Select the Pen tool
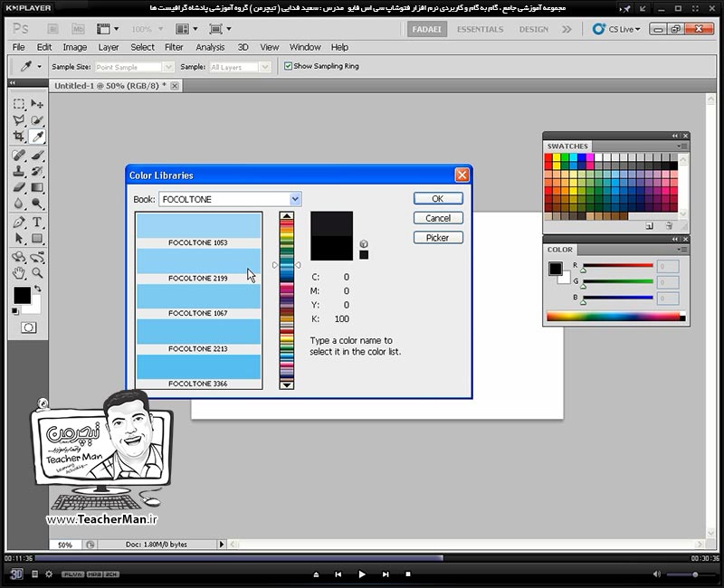Viewport: 724px width, 588px height. tap(19, 222)
